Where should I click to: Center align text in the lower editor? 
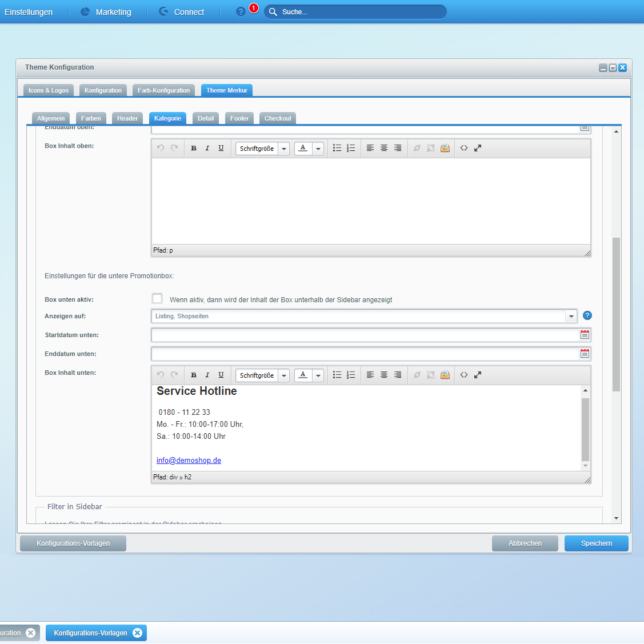(x=384, y=375)
